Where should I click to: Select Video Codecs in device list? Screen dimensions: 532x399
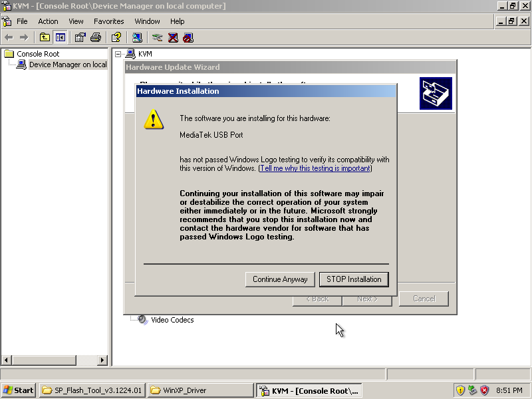[x=172, y=320]
